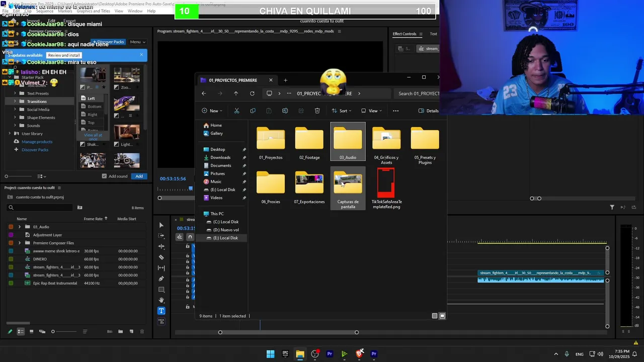Click the View all at once link
The width and height of the screenshot is (644, 362).
click(x=93, y=137)
